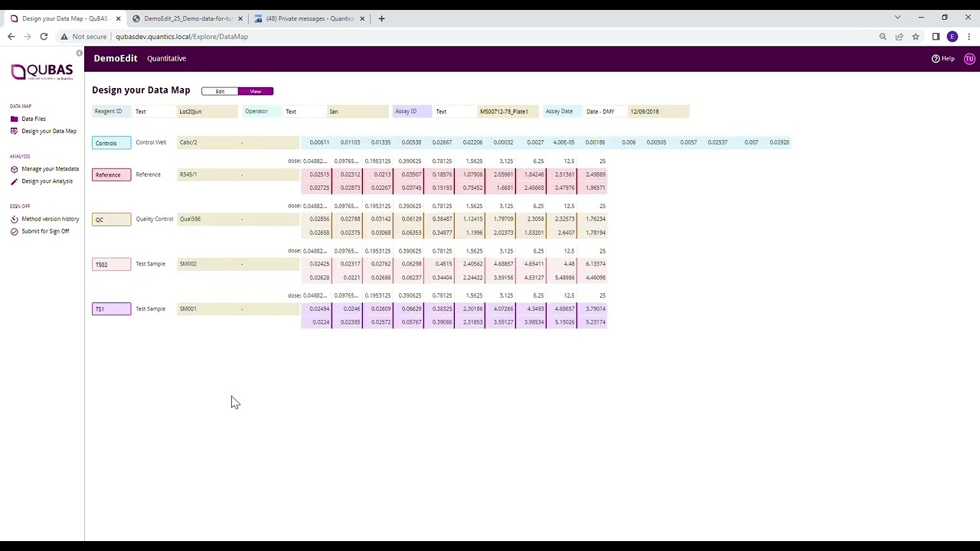Screen dimensions: 980x551
Task: Click the Reference group label box
Action: click(x=112, y=174)
